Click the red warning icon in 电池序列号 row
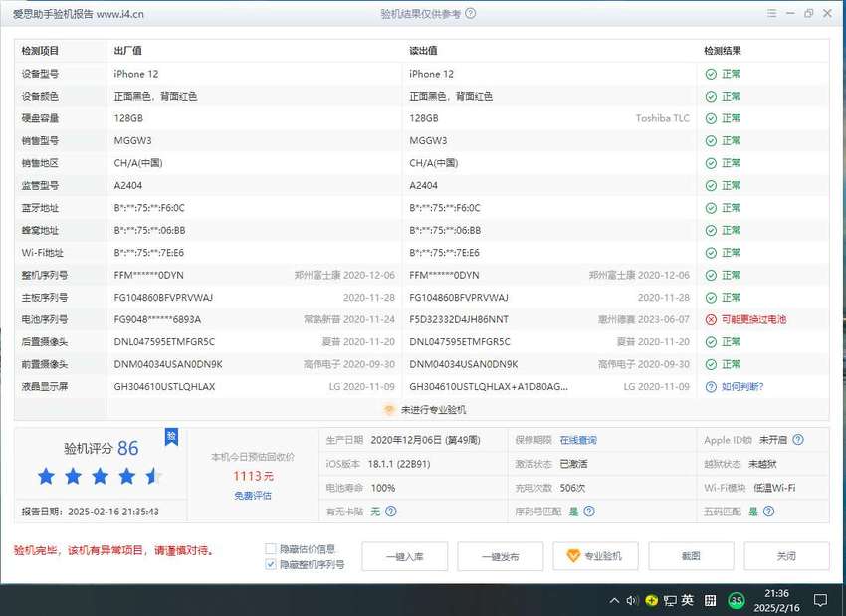This screenshot has width=846, height=616. (x=711, y=319)
